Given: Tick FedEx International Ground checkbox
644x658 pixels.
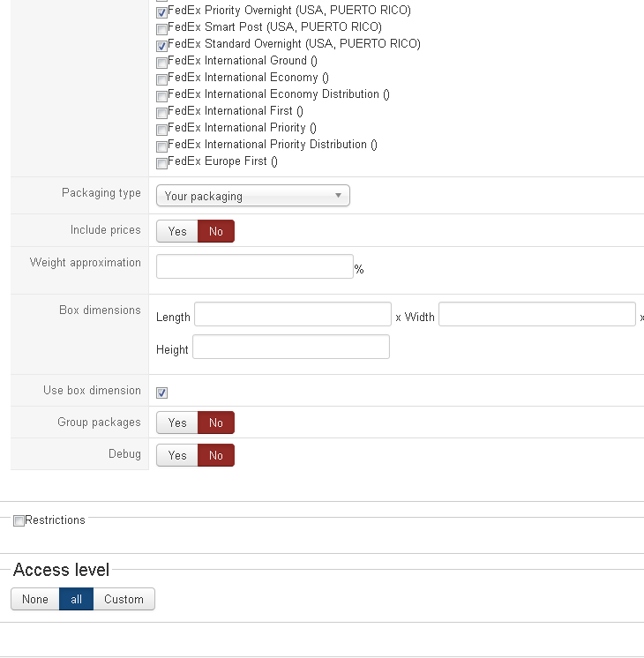Looking at the screenshot, I should click(161, 63).
